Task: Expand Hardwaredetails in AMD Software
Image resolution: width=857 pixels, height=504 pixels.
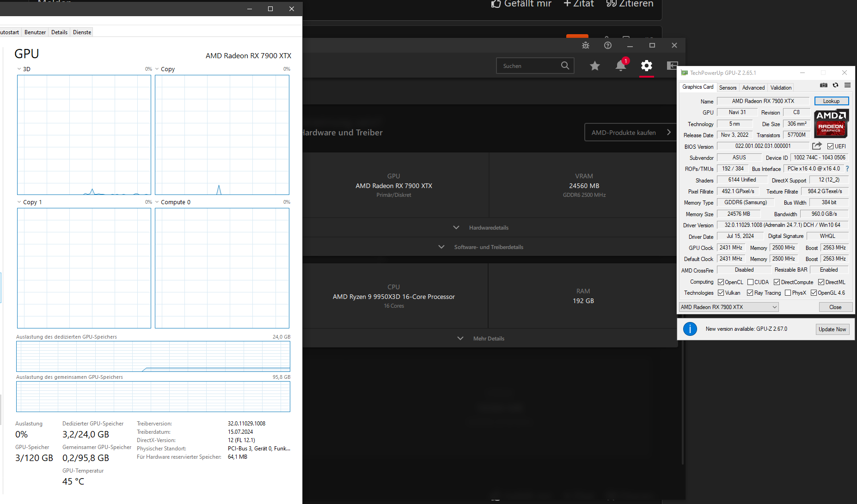Action: (x=481, y=227)
